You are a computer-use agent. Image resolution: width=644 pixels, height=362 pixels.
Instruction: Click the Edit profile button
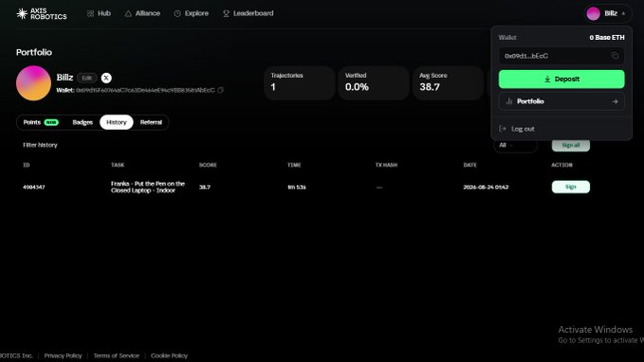coord(86,78)
